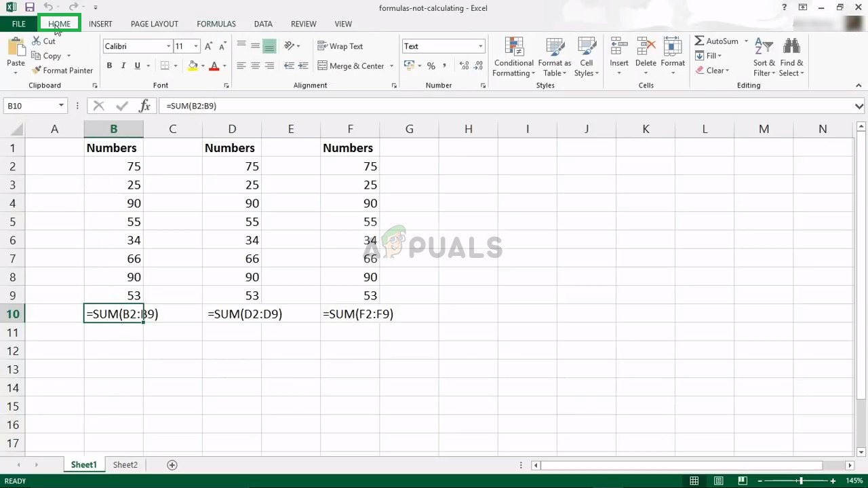
Task: Open the Name Box dropdown arrow
Action: tap(61, 106)
